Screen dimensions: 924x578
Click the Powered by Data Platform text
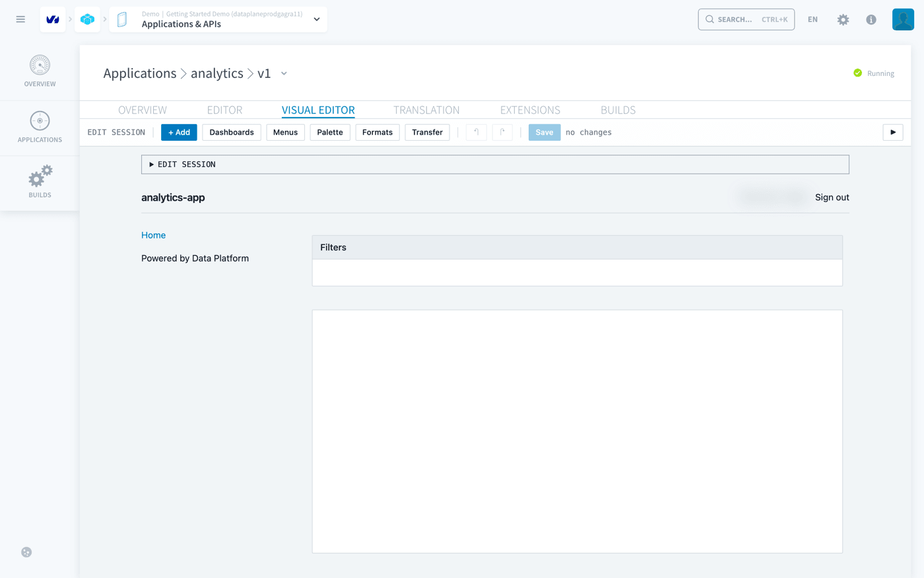pyautogui.click(x=195, y=258)
